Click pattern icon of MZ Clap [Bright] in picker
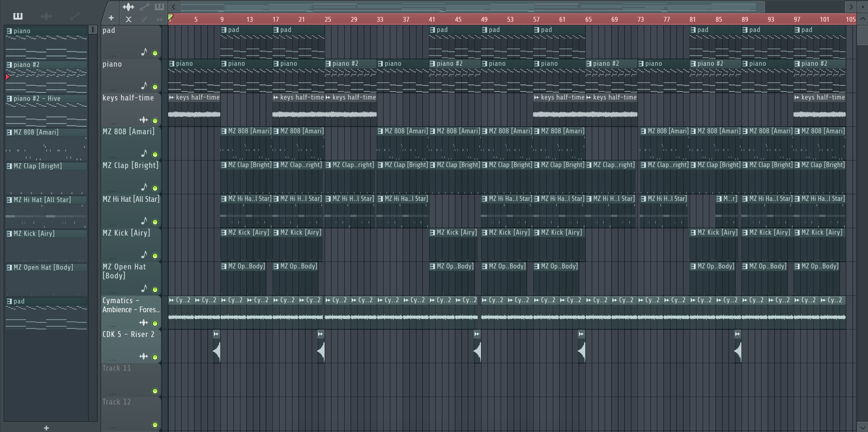868x432 pixels. tap(9, 166)
